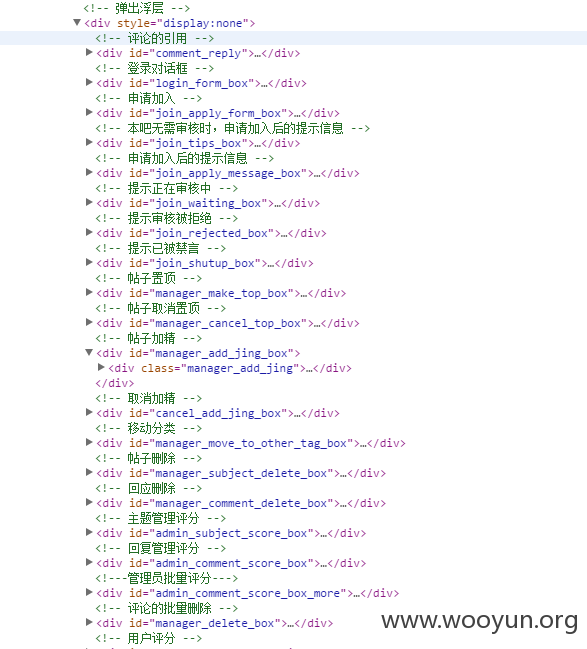Click the div class="manager_add_jing" row
This screenshot has height=649, width=587.
tap(230, 368)
